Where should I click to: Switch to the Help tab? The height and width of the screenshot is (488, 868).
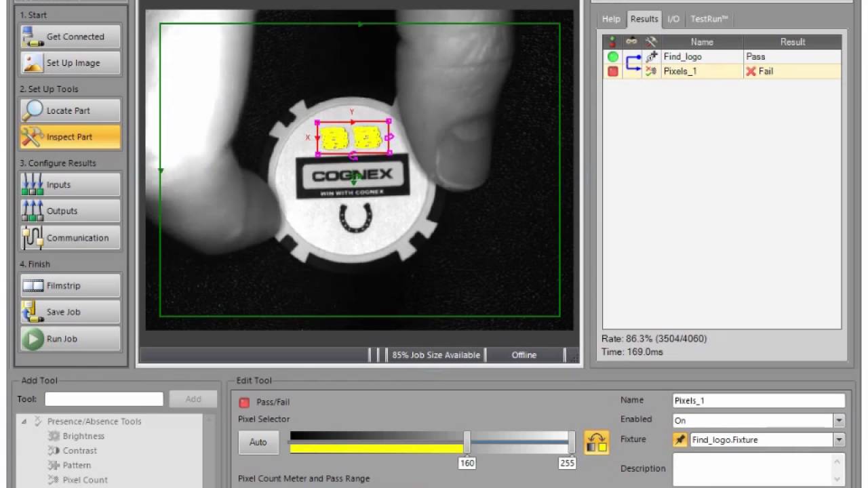tap(611, 19)
